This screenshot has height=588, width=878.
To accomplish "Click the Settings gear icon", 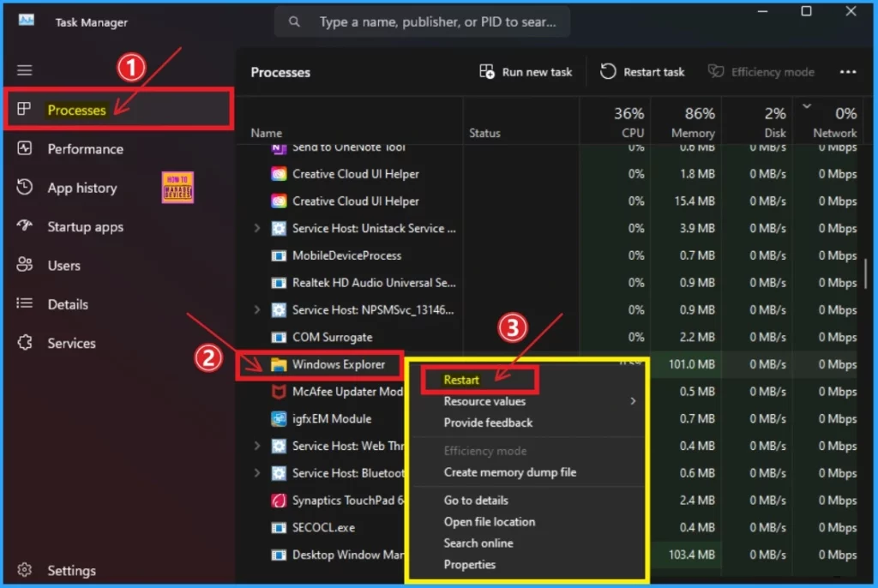I will (x=24, y=569).
